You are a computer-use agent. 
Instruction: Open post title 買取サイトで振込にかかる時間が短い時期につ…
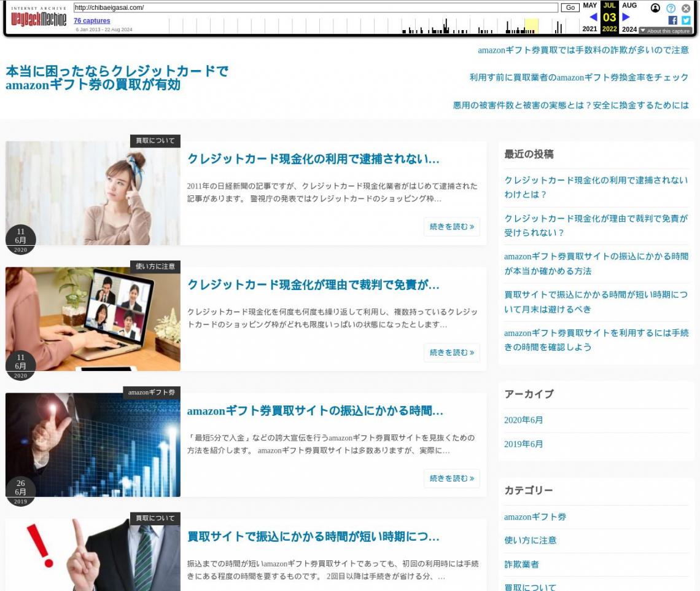pos(313,536)
